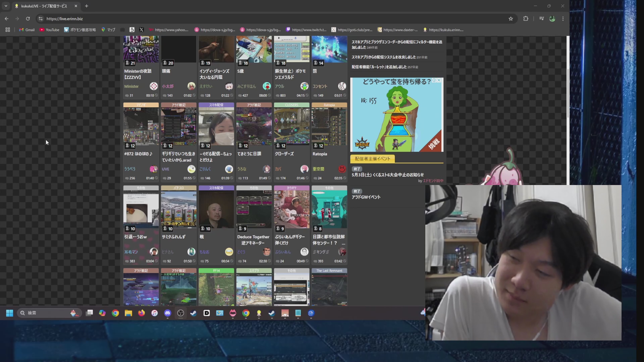Open Discord from the taskbar
This screenshot has height=362, width=644.
(167, 313)
